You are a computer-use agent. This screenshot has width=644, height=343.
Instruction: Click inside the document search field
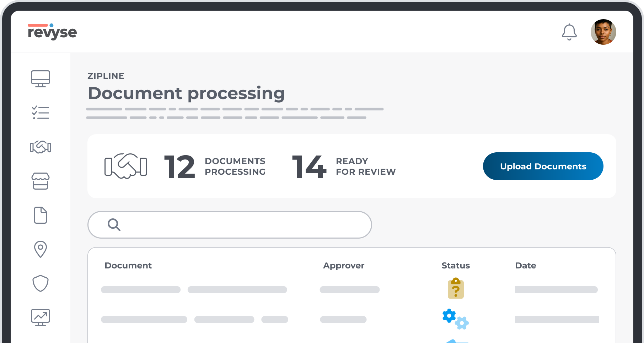click(242, 225)
